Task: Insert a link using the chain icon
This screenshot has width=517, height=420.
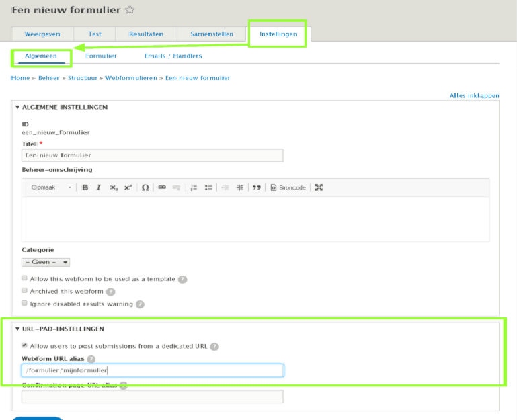Action: click(162, 187)
